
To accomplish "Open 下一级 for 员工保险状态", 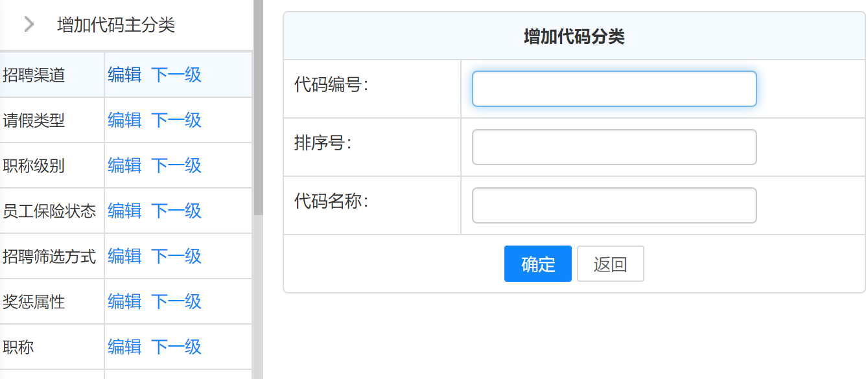I will coord(176,211).
